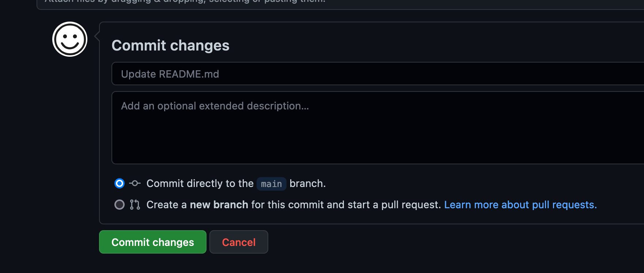Click inside the optional description placeholder

(215, 106)
